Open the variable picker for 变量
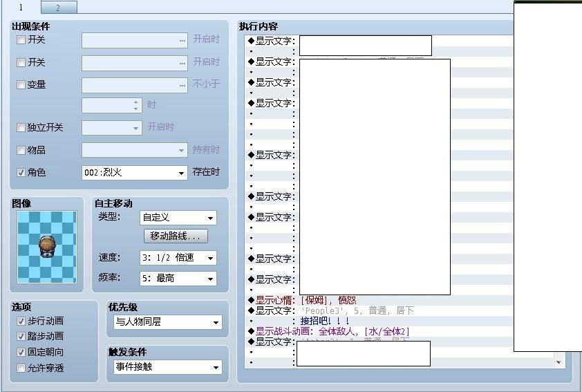Viewport: 582px width, 392px height. coord(182,85)
